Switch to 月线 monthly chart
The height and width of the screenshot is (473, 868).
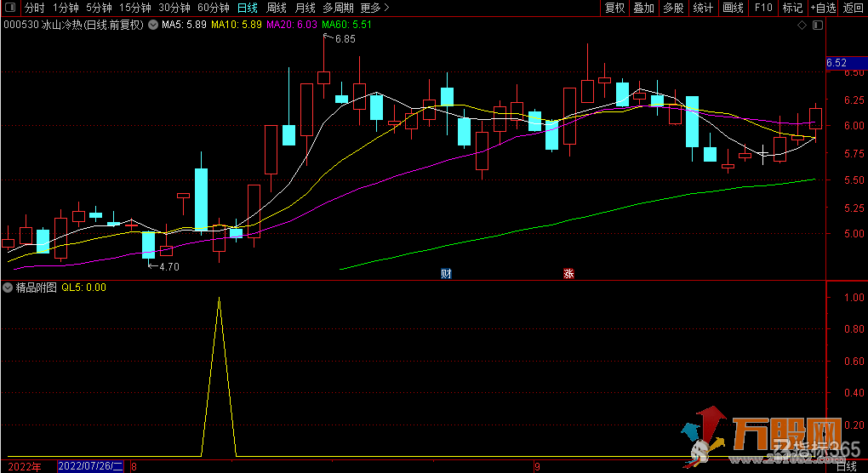point(305,8)
